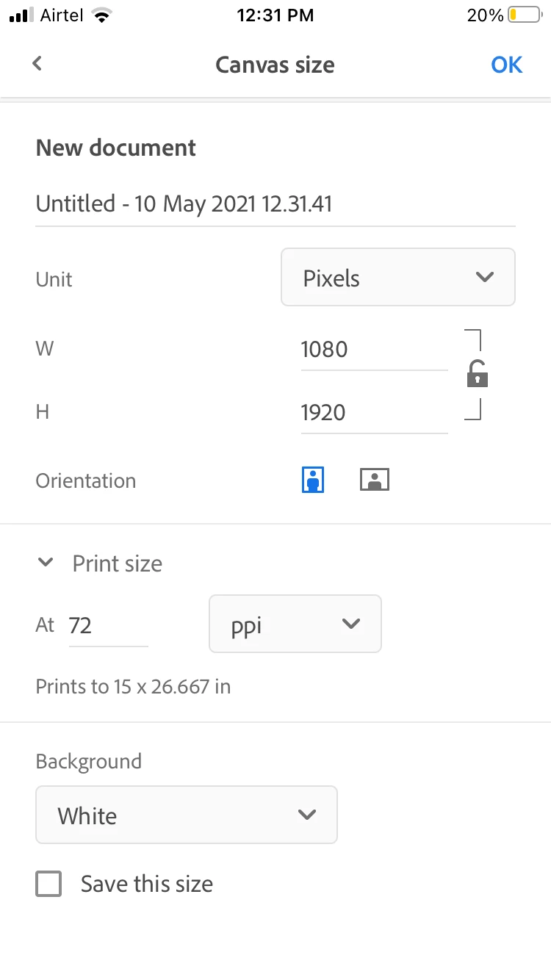This screenshot has height=980, width=551.
Task: Tap the back arrow icon
Action: click(x=37, y=64)
